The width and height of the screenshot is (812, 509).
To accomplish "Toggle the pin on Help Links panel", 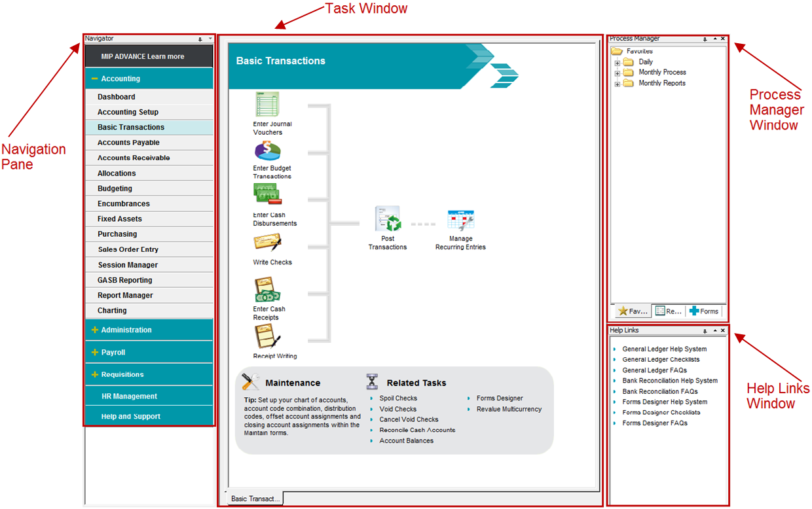I will tap(705, 331).
